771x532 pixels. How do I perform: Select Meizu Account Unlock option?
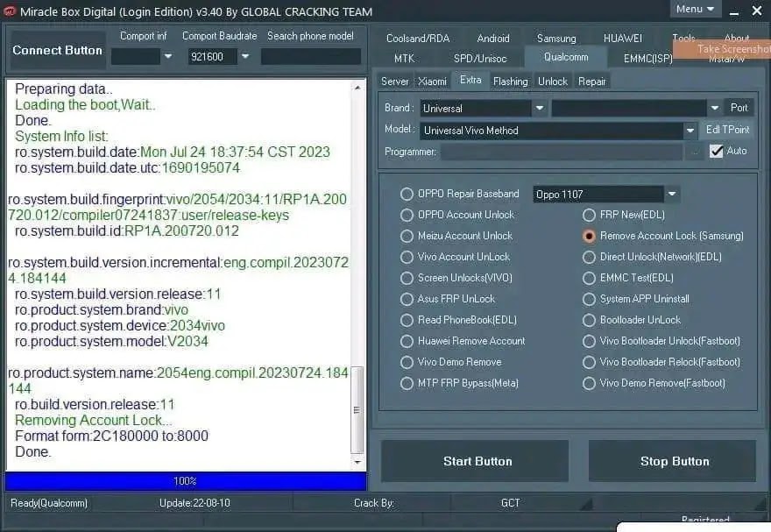[407, 237]
